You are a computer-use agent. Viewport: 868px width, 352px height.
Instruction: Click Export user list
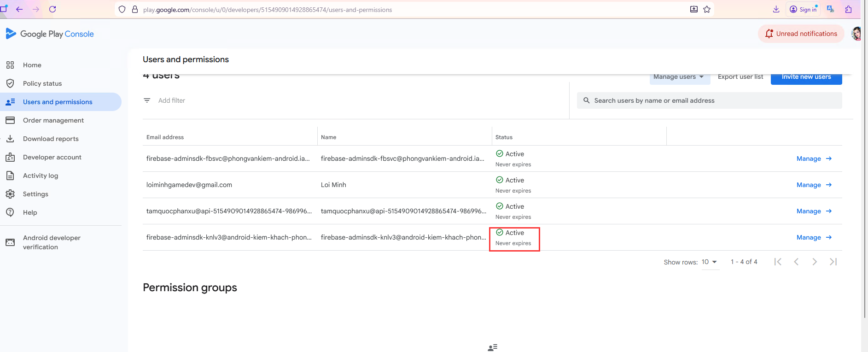tap(740, 77)
